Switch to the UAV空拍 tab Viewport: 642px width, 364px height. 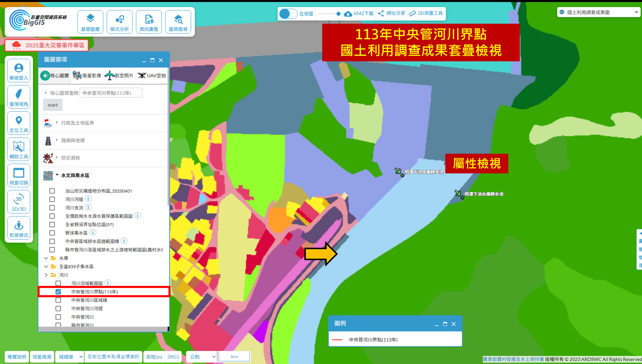[152, 75]
